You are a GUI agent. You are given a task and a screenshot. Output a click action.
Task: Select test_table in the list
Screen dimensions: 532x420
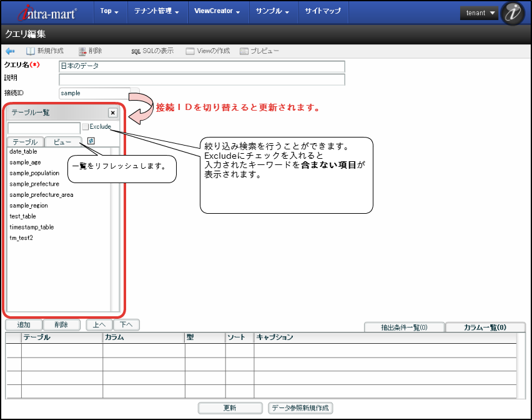(22, 216)
